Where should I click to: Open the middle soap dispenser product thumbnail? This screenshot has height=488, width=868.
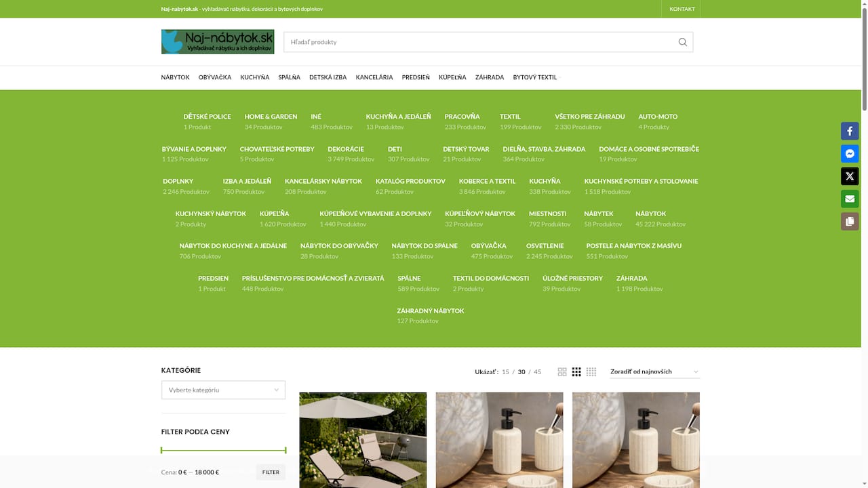coord(499,440)
